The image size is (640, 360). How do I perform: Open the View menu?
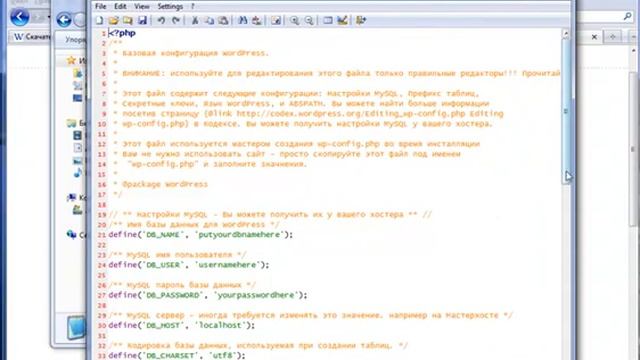[142, 7]
